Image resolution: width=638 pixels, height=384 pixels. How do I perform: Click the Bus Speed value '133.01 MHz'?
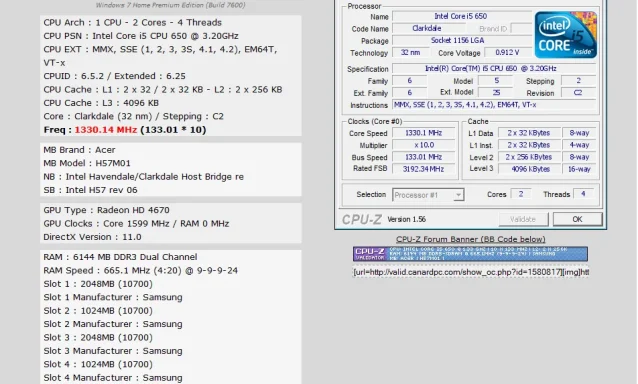pos(424,157)
